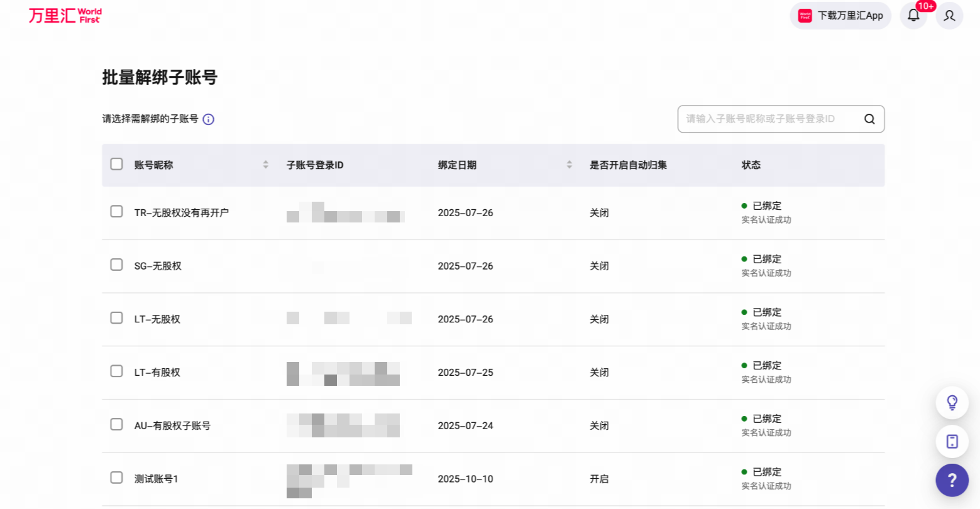Select the 测试账号1 row checkbox
The height and width of the screenshot is (509, 980).
(x=116, y=478)
